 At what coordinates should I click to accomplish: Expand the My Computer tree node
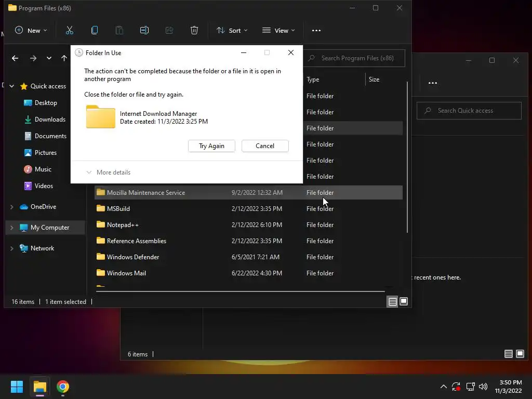coord(12,228)
